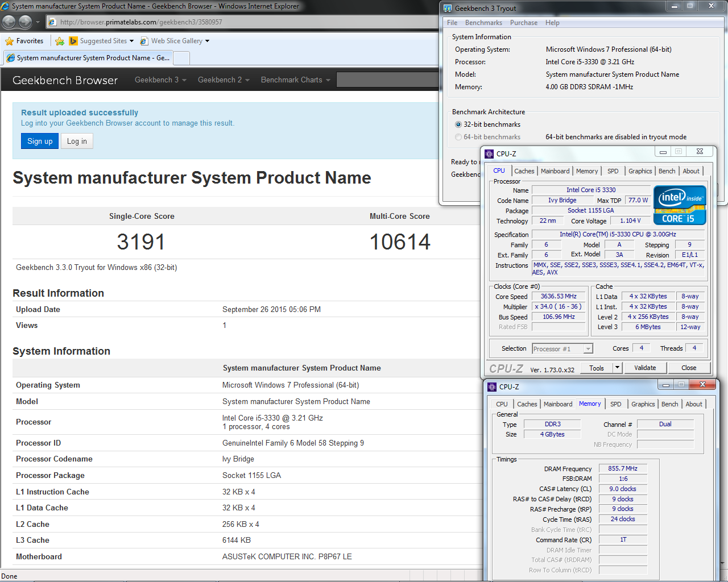Viewport: 728px width, 582px height.
Task: Expand the Geekbench 3 menu
Action: tap(160, 80)
